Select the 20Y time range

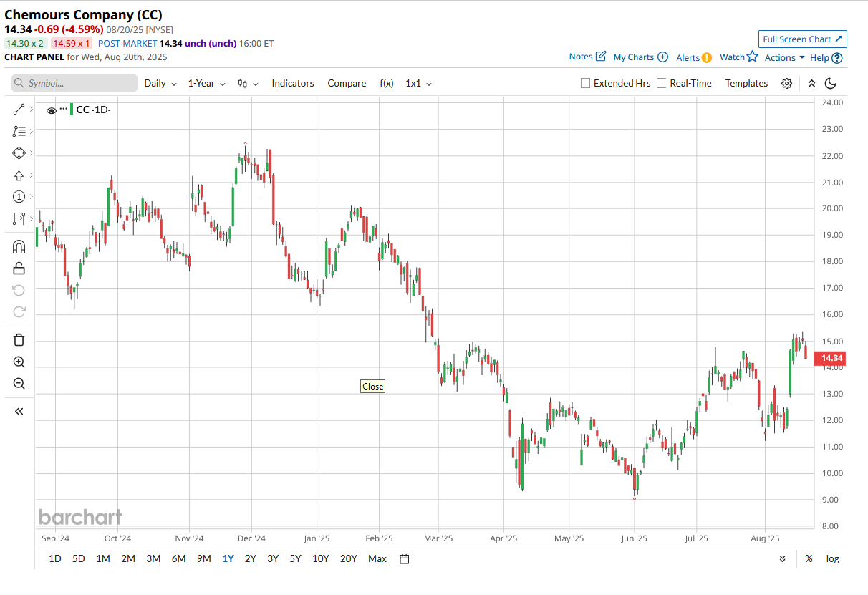pos(348,559)
